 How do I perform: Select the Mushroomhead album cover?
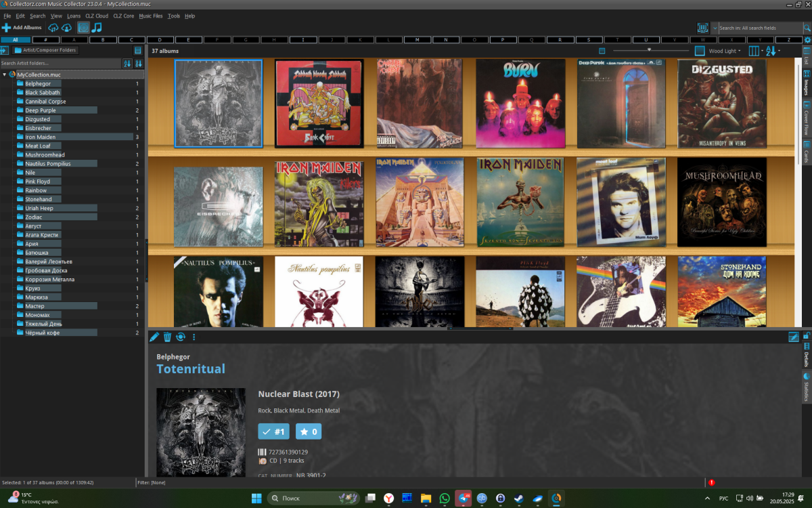point(722,203)
